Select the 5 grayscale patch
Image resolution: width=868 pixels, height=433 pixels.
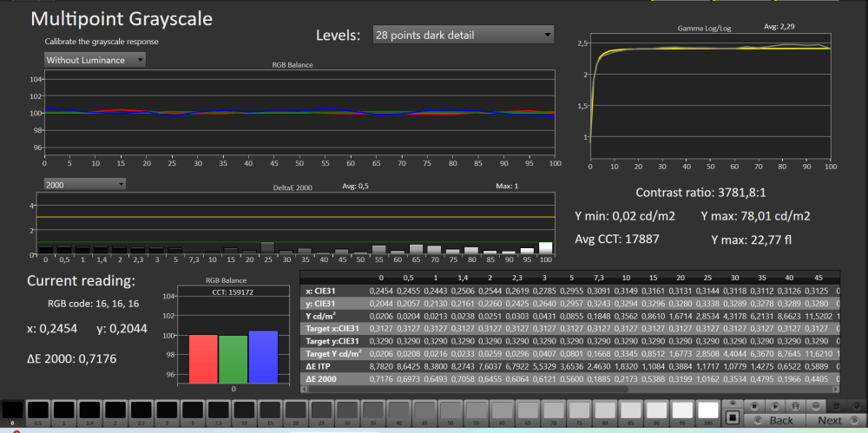(193, 414)
